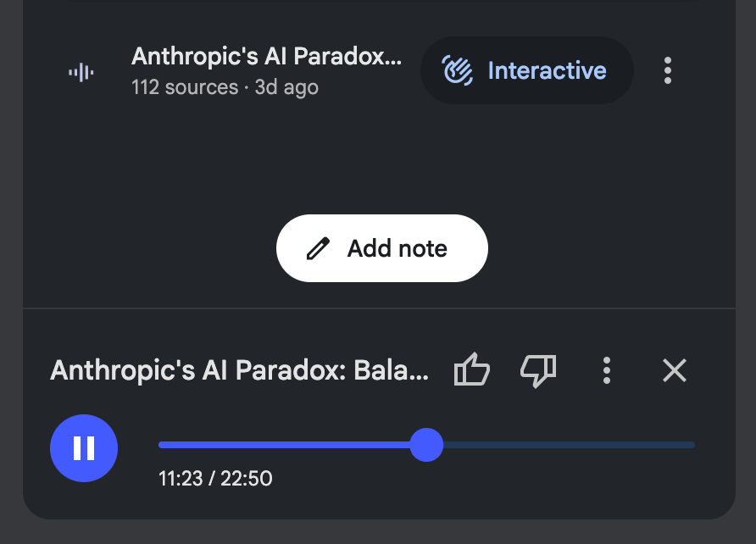Click the audio waveform icon beside the overview
This screenshot has width=756, height=544.
81,72
